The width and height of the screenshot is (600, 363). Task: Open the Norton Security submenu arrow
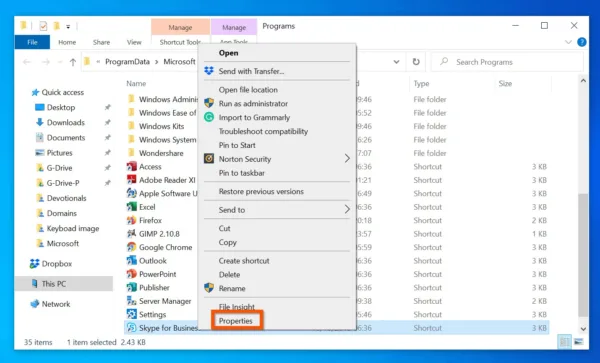point(347,158)
